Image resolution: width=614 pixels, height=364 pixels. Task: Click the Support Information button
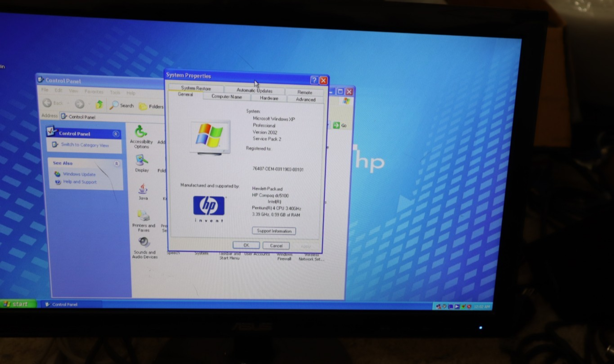tap(274, 231)
